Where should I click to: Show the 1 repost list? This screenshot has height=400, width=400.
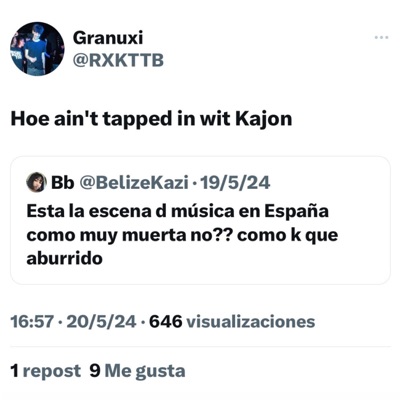tap(46, 371)
